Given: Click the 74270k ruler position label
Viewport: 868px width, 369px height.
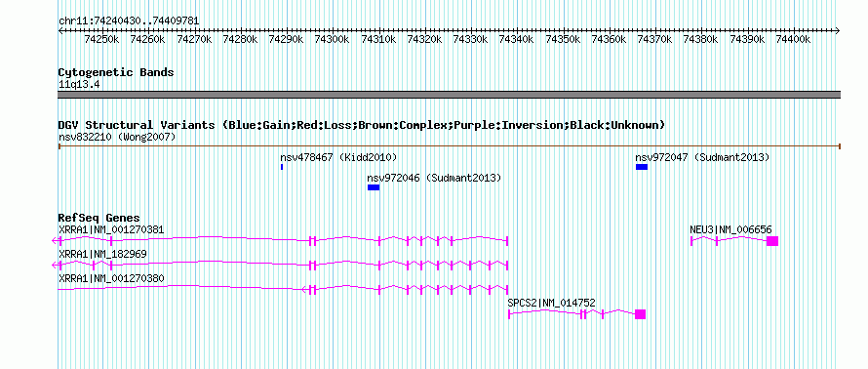Looking at the screenshot, I should click(x=194, y=39).
